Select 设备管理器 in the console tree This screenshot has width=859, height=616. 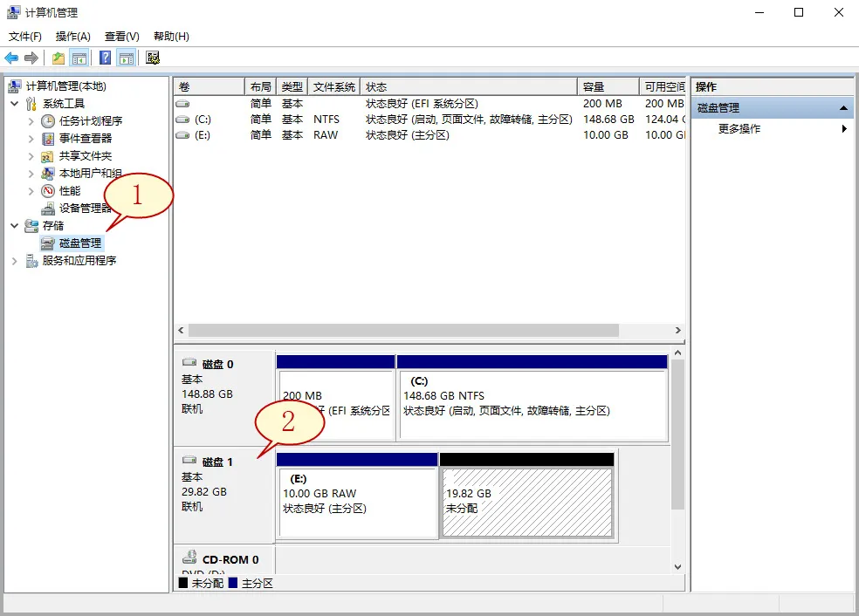[x=85, y=209]
